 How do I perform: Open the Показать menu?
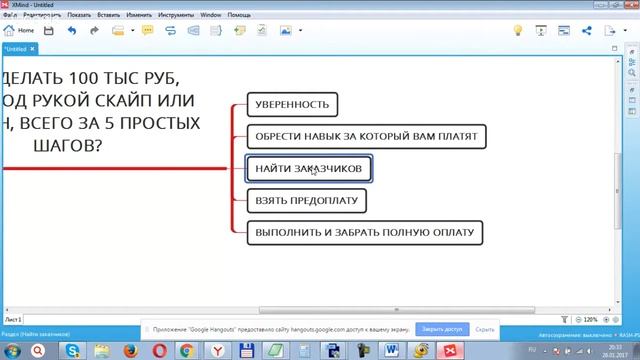pyautogui.click(x=79, y=15)
